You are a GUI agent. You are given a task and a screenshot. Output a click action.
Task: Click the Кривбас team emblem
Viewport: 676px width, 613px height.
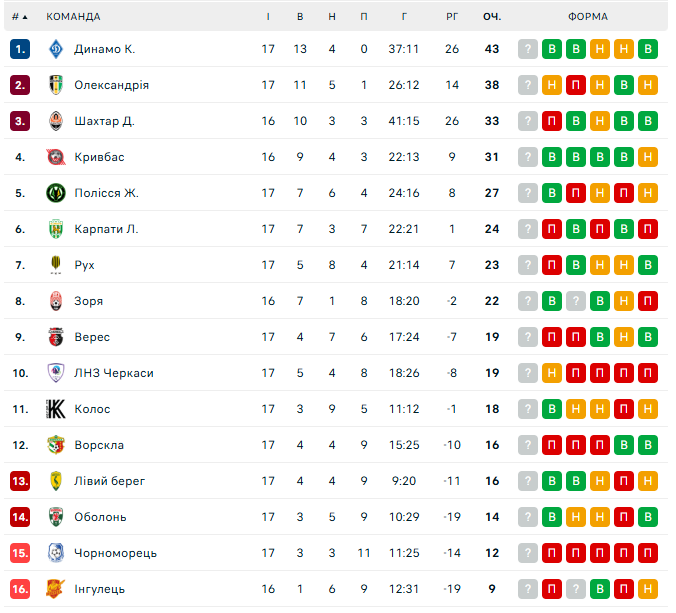(x=56, y=157)
